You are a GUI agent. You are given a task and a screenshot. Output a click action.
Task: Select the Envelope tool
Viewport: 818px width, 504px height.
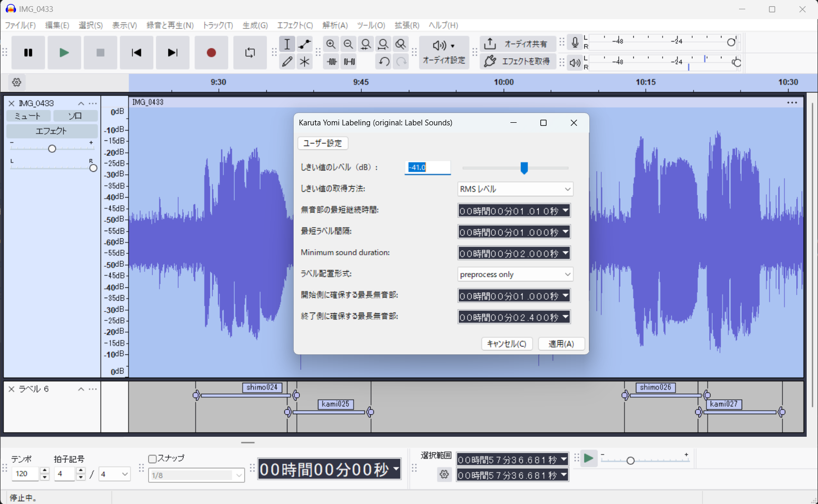[304, 44]
